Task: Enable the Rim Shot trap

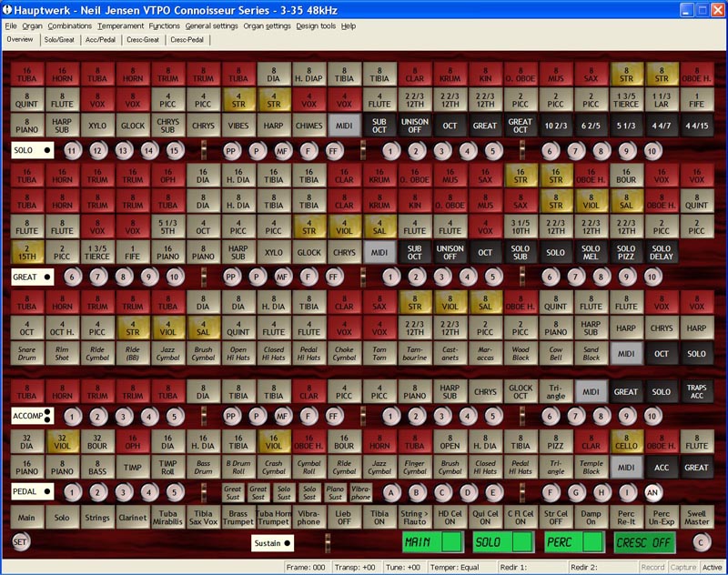Action: 62,353
